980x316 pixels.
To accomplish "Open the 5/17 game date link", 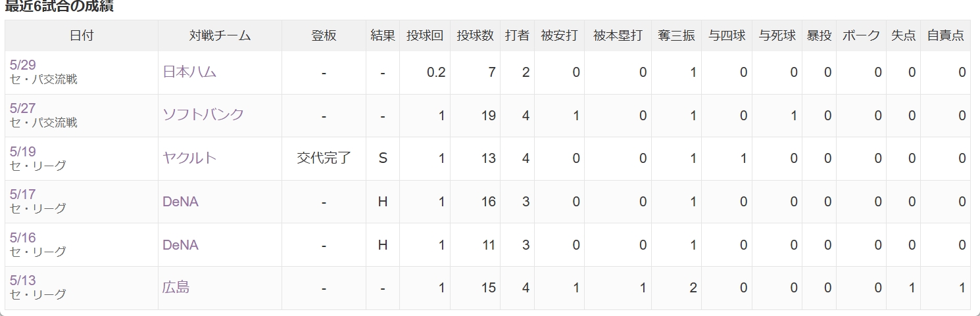I will [22, 194].
